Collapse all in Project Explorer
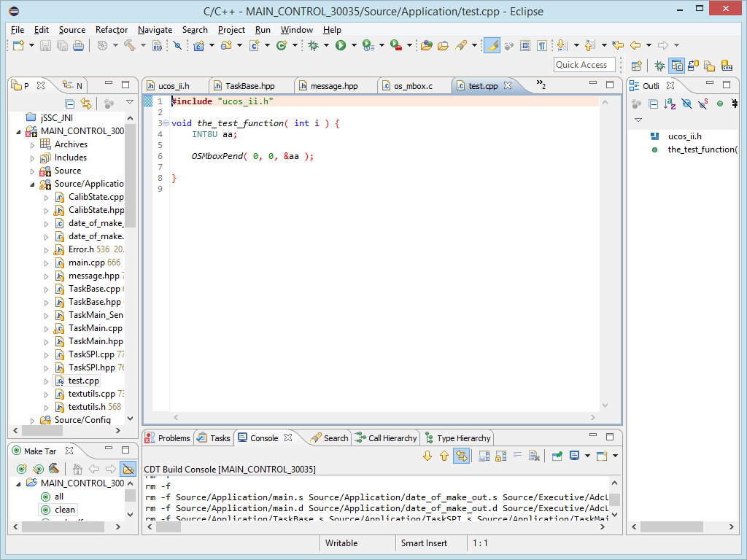Screen dimensions: 747x560 click(70, 104)
